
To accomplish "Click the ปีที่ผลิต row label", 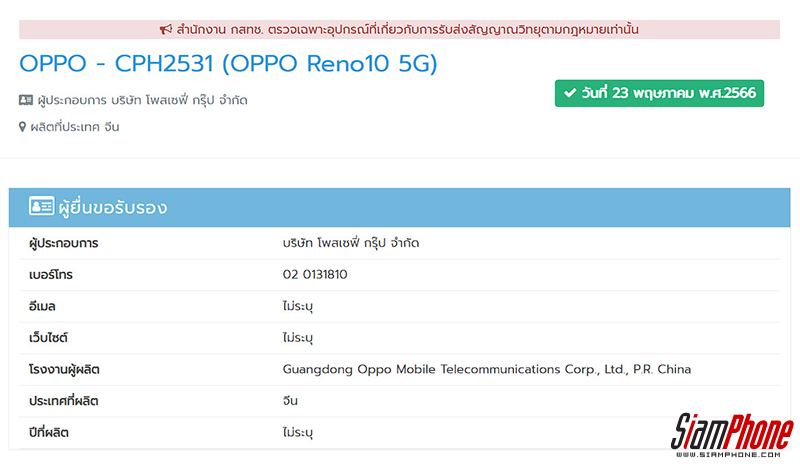I will pos(49,433).
